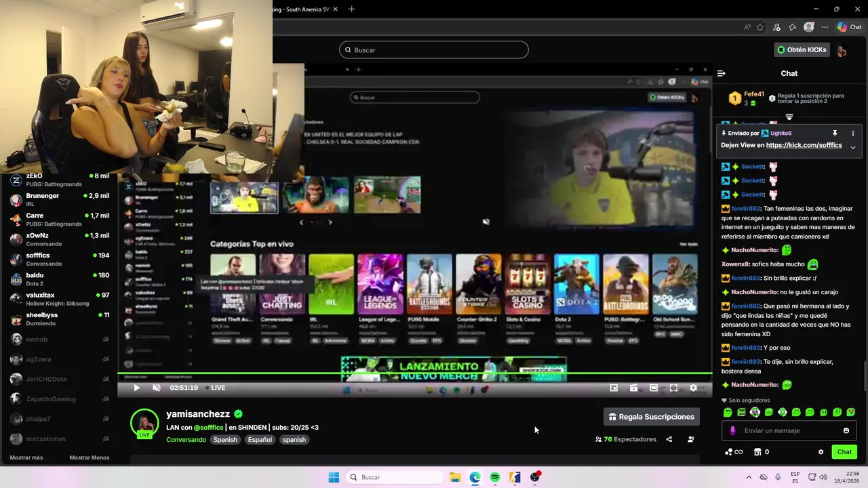The width and height of the screenshot is (868, 488).
Task: Open the Windows Start menu
Action: [x=334, y=477]
